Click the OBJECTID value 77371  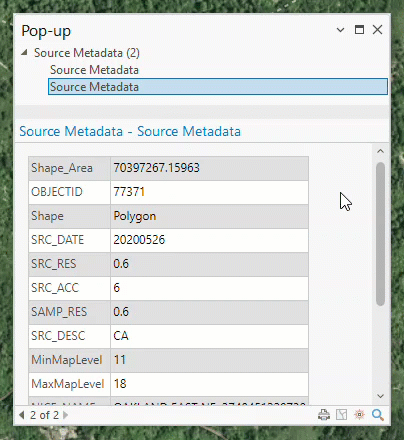click(x=129, y=192)
